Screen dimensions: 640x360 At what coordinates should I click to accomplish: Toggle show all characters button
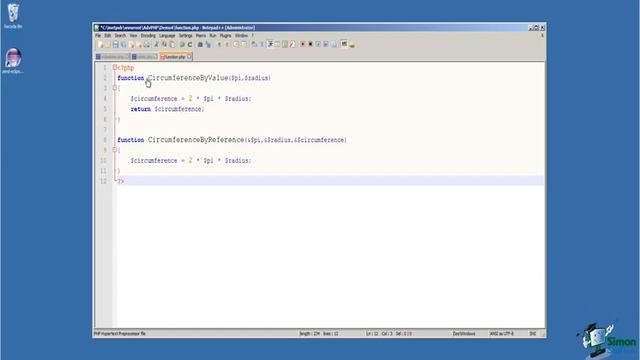coord(262,44)
